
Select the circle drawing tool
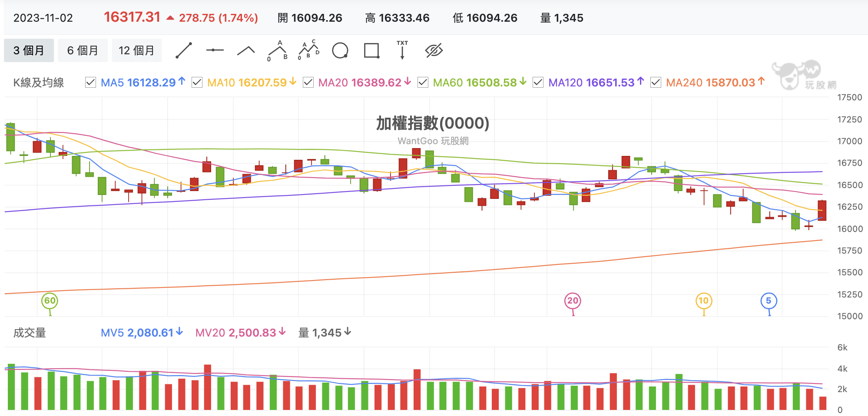[340, 50]
